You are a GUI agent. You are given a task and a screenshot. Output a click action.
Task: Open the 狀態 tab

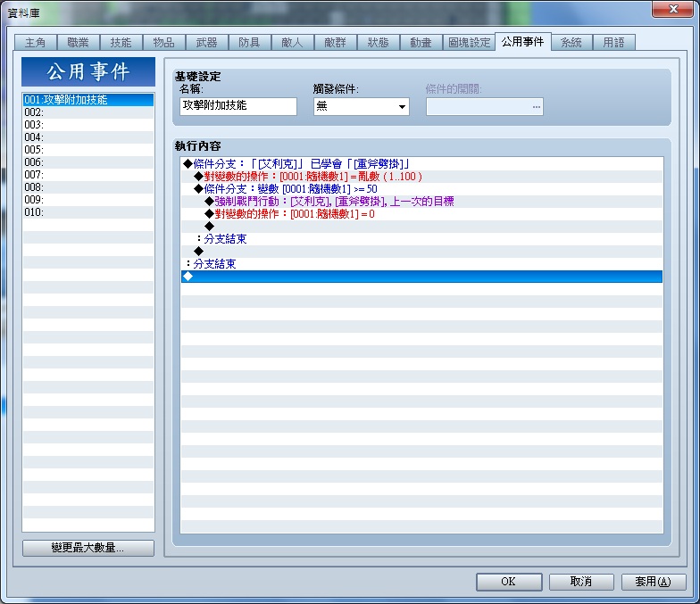379,43
